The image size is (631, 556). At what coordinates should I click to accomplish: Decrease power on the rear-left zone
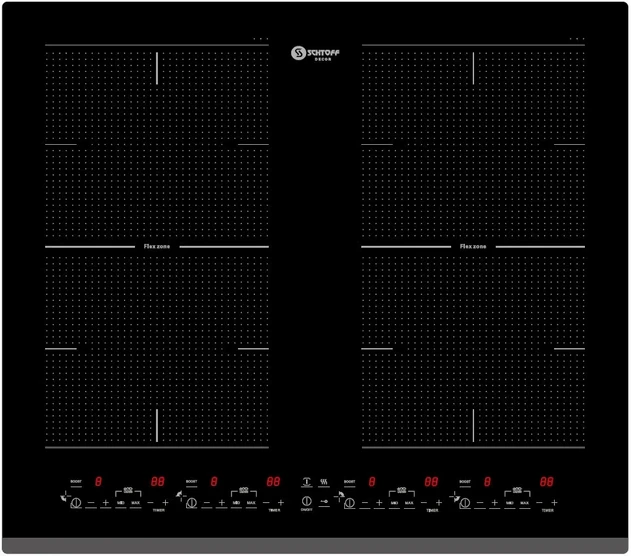coord(207,503)
